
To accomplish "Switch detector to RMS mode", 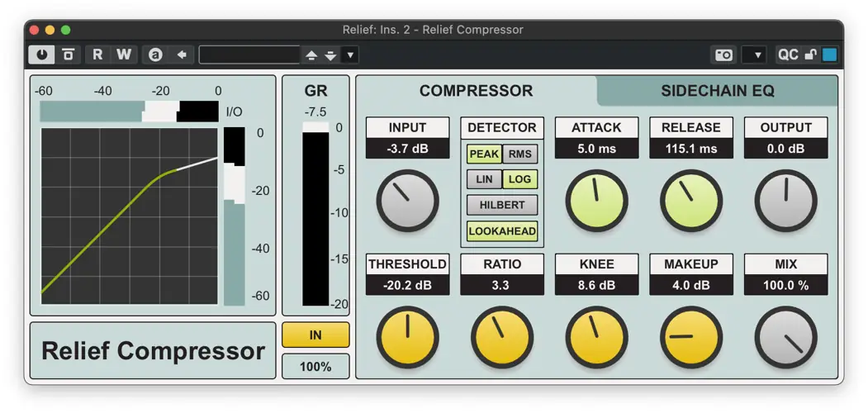I will pos(520,154).
